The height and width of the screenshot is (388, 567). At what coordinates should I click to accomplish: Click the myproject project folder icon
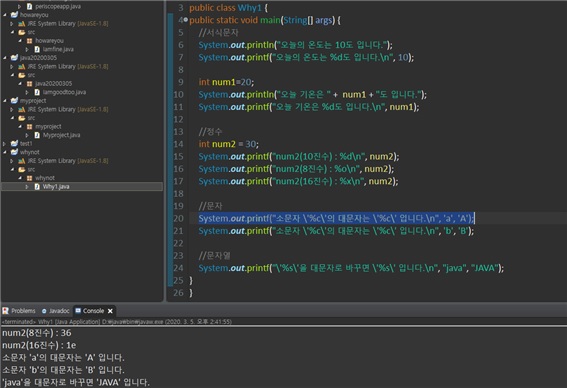[x=14, y=100]
